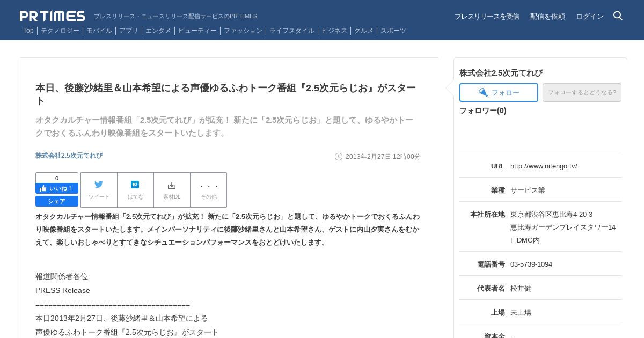Click the PR TIMES logo
Viewport: 644px width, 338px height.
pyautogui.click(x=53, y=16)
